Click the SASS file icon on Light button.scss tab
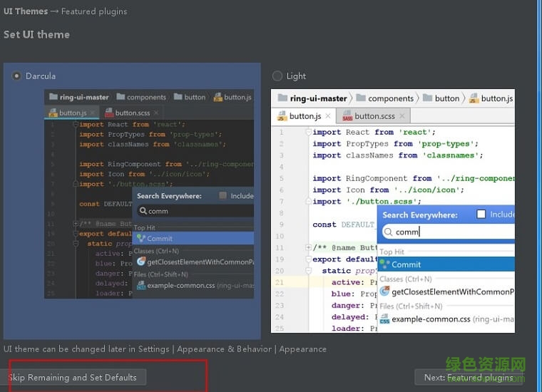 click(x=347, y=116)
